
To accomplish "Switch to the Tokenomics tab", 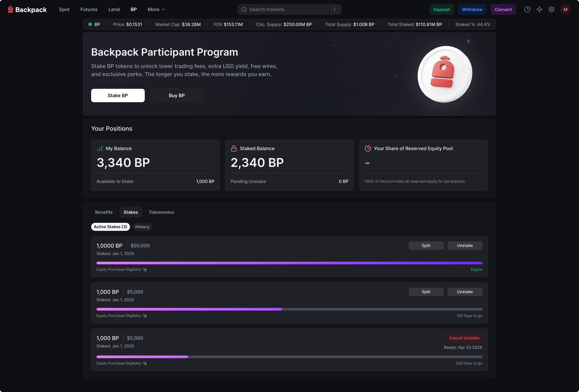I will point(162,212).
